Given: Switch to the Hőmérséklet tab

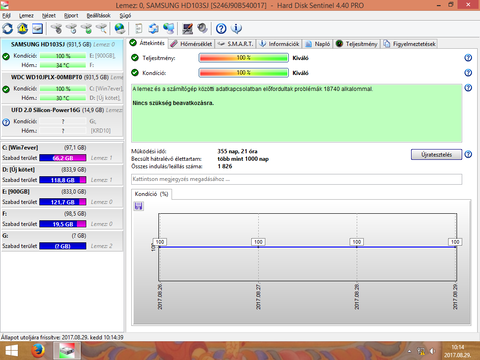Looking at the screenshot, I should pyautogui.click(x=191, y=44).
